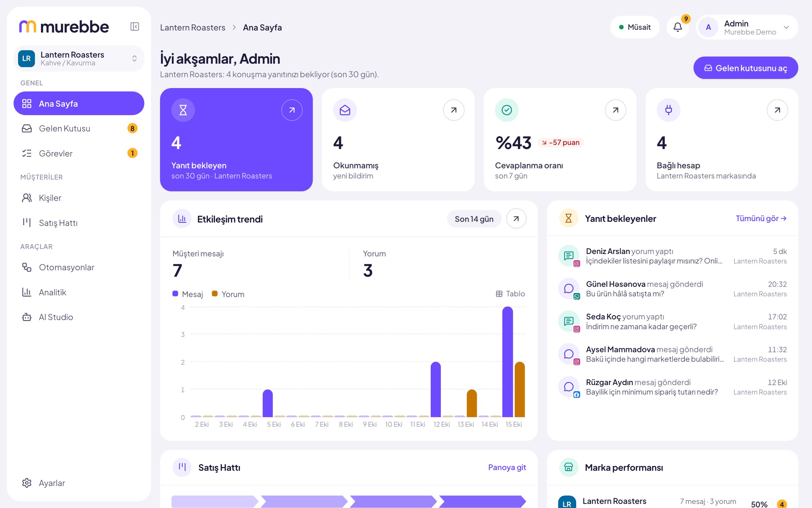Open arrow on Bağlı hesap card
This screenshot has width=812, height=508.
point(777,110)
